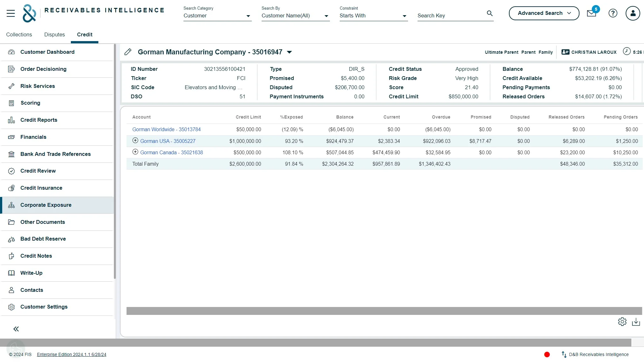Click the Customer Settings gear icon
The height and width of the screenshot is (362, 644).
click(11, 307)
